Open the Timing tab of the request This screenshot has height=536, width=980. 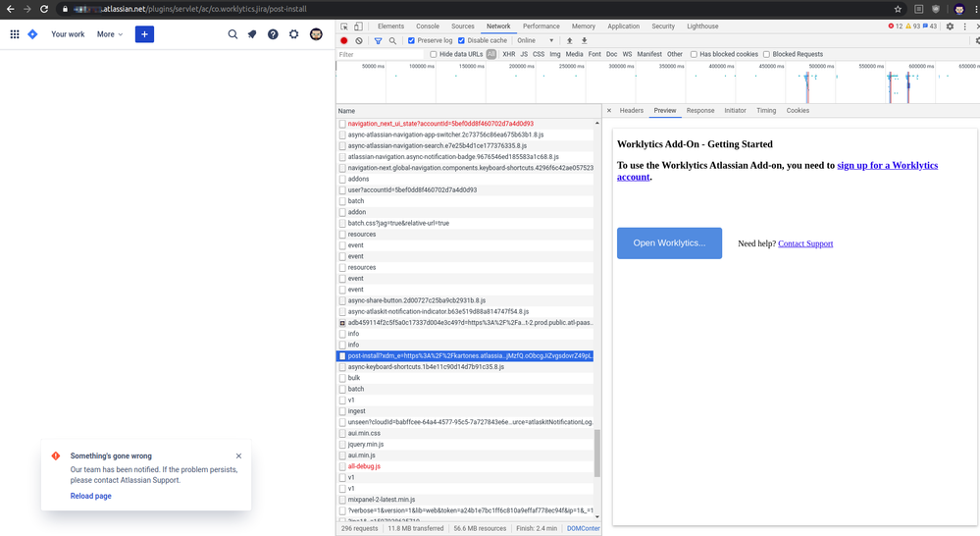pyautogui.click(x=766, y=111)
